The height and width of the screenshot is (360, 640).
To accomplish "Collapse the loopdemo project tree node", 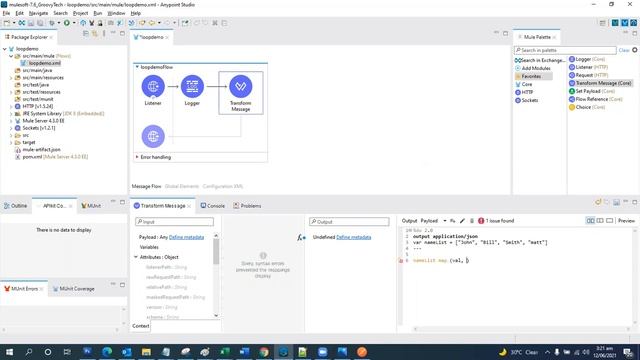I will pos(4,49).
